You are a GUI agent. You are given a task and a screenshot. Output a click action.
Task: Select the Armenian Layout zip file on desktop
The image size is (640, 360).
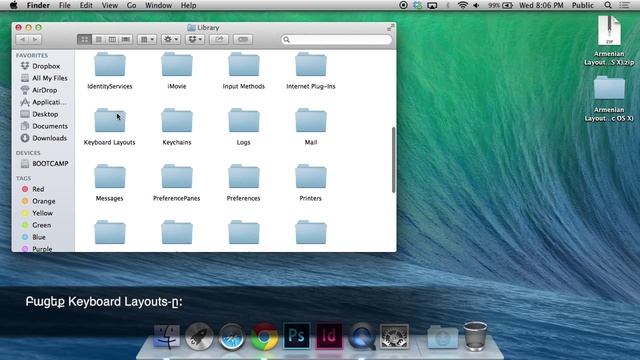tap(609, 31)
